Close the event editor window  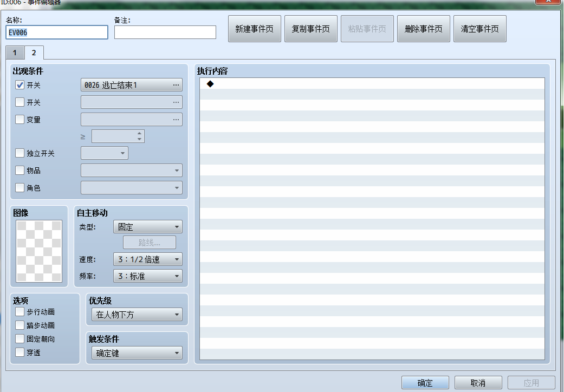point(548,2)
